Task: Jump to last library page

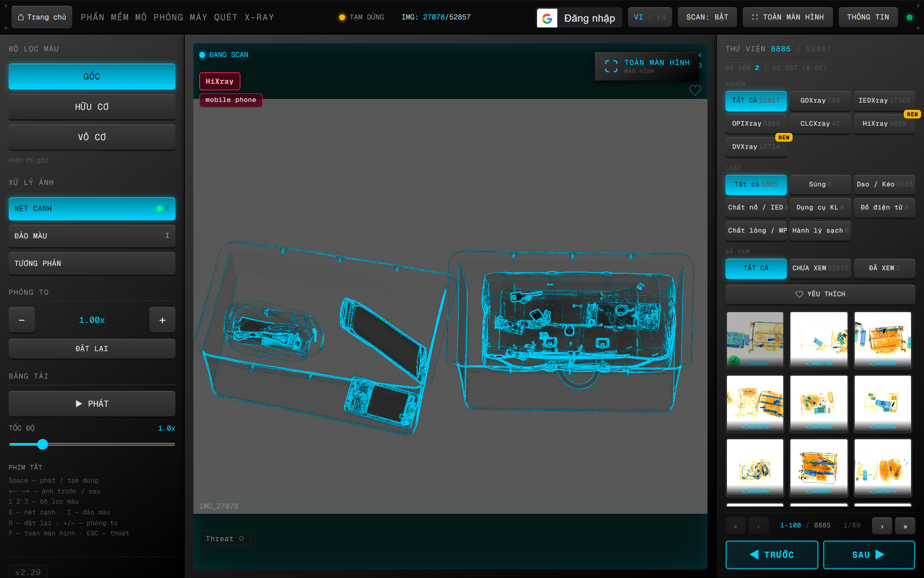Action: pos(905,526)
